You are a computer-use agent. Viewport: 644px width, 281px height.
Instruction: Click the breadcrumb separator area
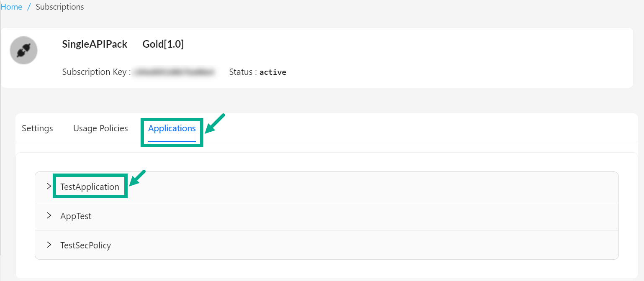click(27, 7)
